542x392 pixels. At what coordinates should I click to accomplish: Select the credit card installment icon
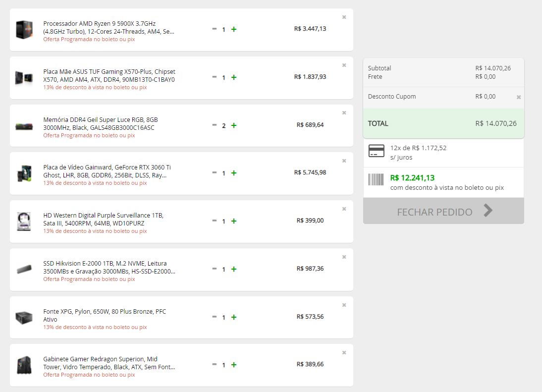[377, 151]
